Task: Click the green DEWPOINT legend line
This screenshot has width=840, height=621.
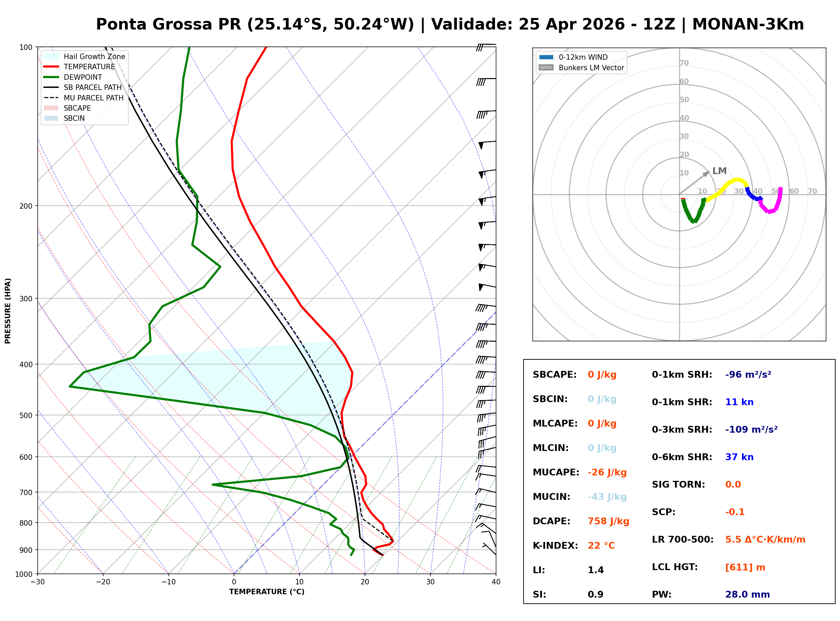Action: pyautogui.click(x=51, y=77)
